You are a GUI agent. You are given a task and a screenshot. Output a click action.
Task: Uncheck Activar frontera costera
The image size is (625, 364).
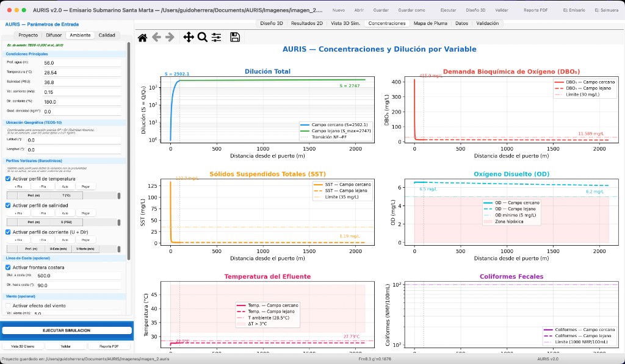point(8,268)
